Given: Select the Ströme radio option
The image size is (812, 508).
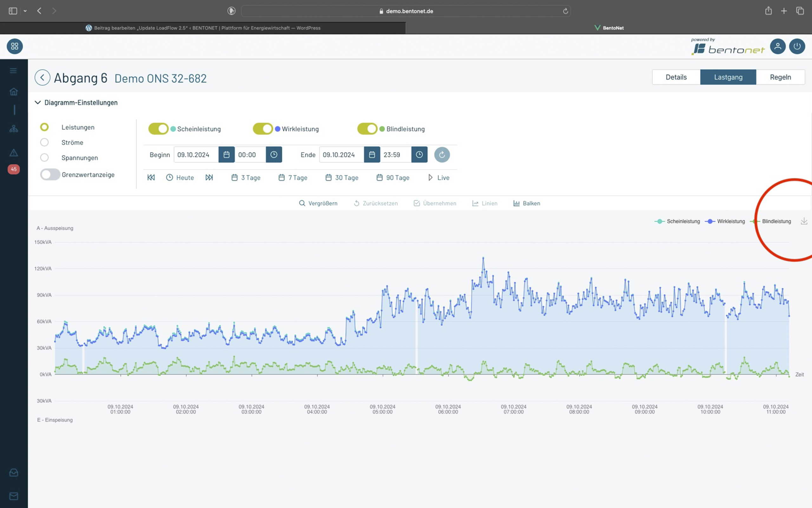Looking at the screenshot, I should [x=44, y=142].
